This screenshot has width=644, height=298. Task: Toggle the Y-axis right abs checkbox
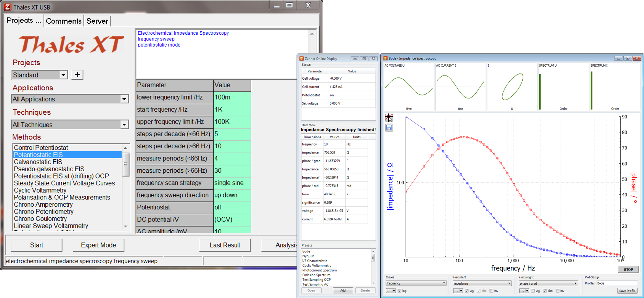coord(545,291)
